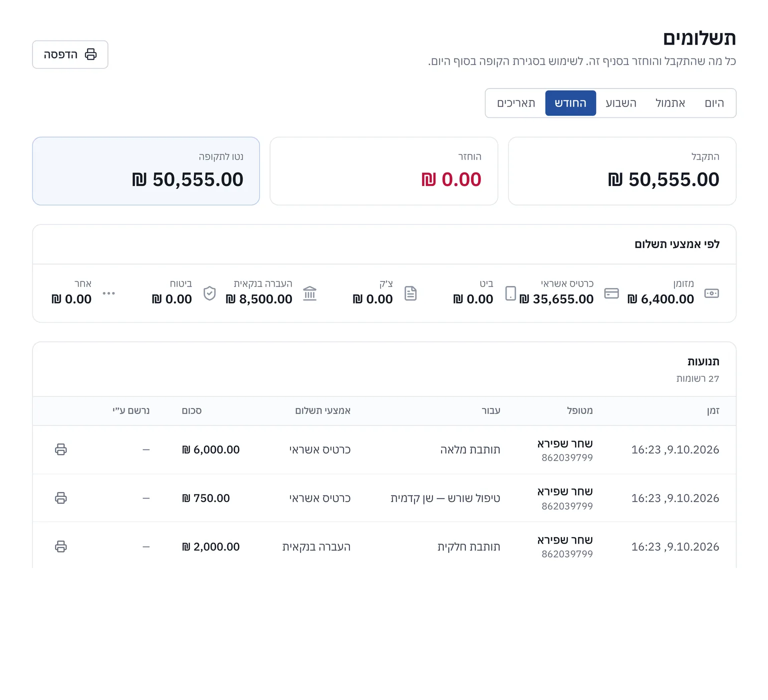Click the סכום column header
The width and height of the screenshot is (768, 700).
pos(191,410)
